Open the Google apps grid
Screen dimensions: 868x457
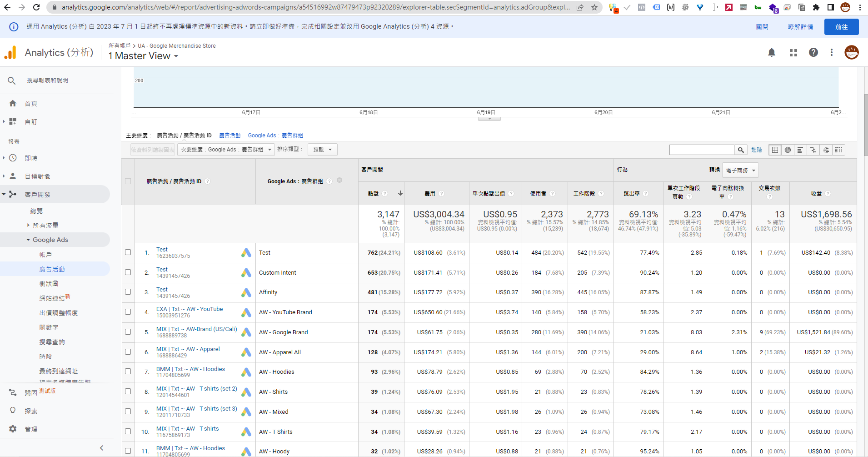pyautogui.click(x=793, y=53)
